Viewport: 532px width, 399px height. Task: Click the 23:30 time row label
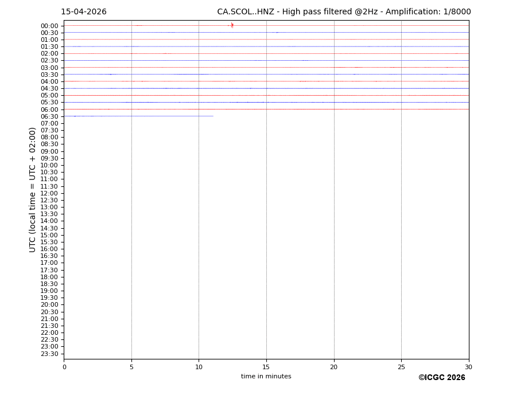(49, 354)
